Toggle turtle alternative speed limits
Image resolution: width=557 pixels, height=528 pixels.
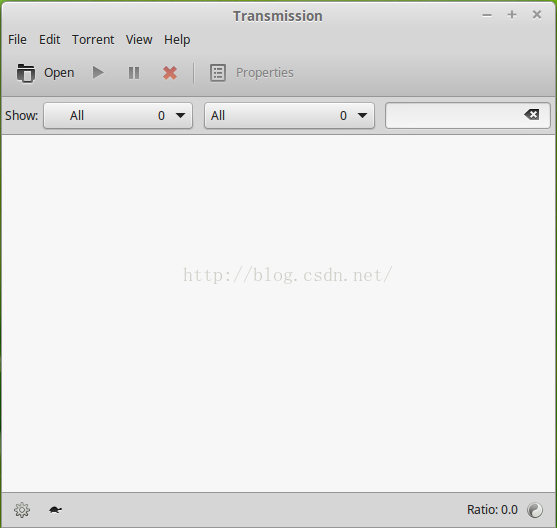pyautogui.click(x=55, y=510)
